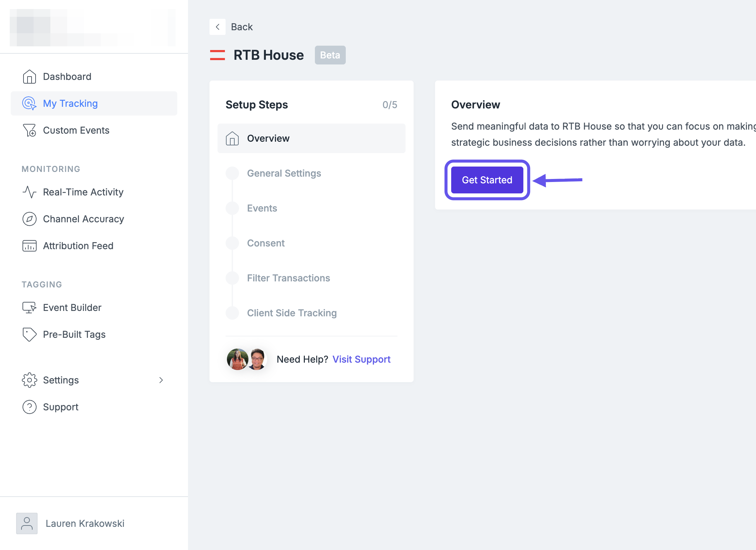Open Channel Accuracy page
This screenshot has width=756, height=550.
pyautogui.click(x=94, y=219)
